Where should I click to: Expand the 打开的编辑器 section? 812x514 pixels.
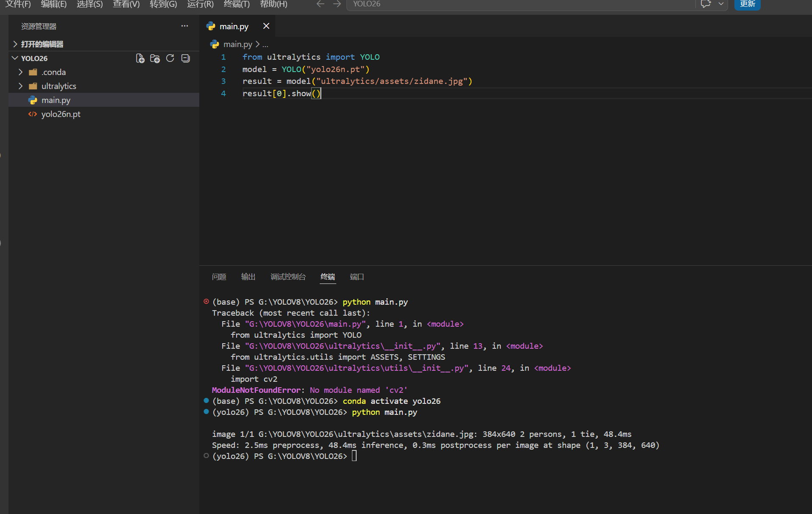(104, 44)
